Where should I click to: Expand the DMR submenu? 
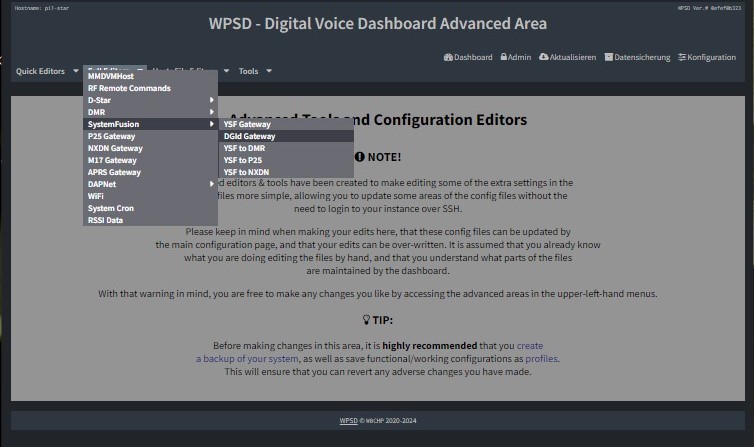pos(150,112)
